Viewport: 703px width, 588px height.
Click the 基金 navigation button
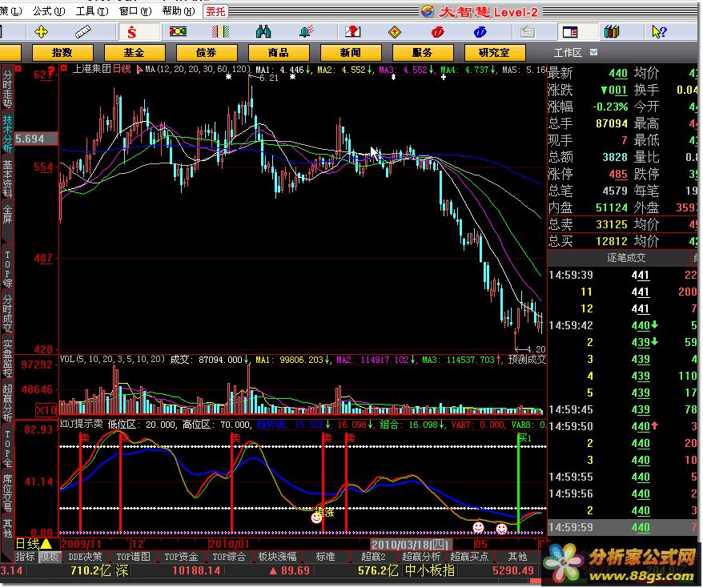click(x=134, y=52)
